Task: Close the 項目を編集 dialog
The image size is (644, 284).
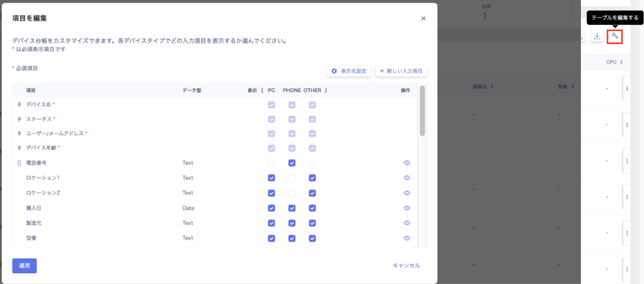Action: tap(423, 18)
